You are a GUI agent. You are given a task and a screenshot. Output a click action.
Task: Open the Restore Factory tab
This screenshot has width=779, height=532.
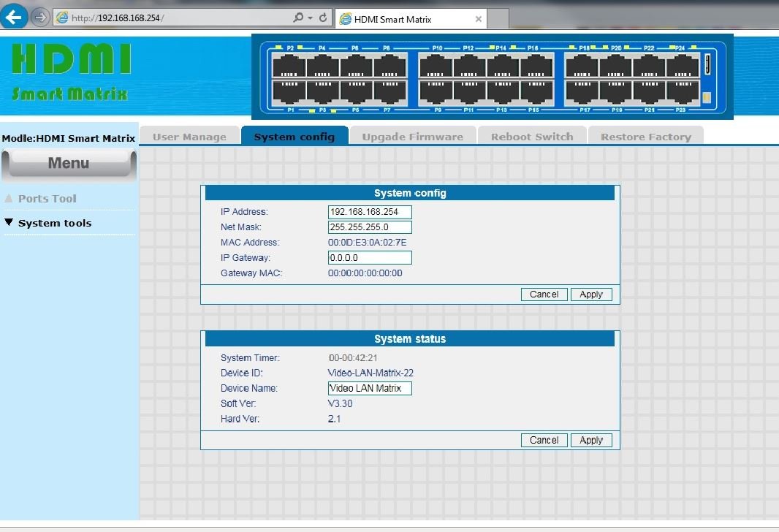pyautogui.click(x=645, y=137)
